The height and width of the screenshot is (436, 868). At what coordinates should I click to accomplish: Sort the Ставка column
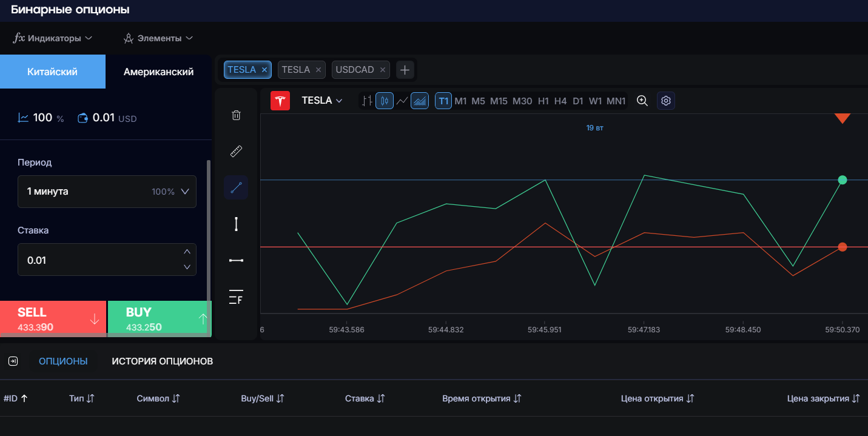(x=381, y=398)
